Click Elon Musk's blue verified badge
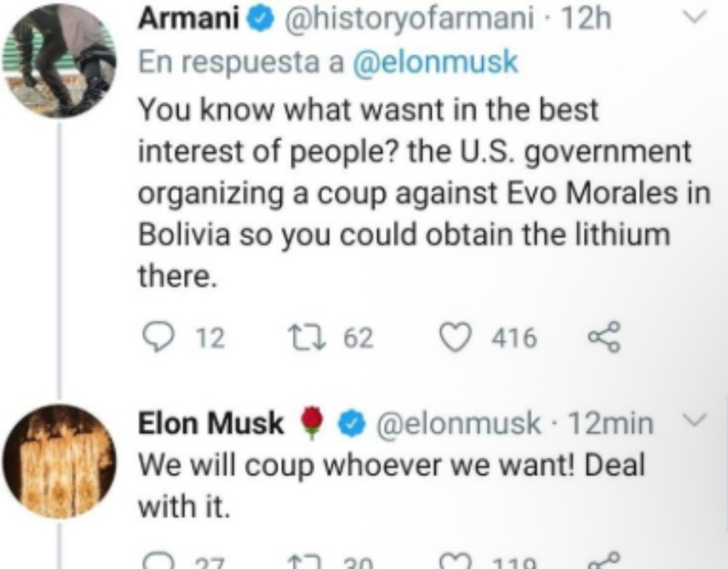 coord(353,426)
